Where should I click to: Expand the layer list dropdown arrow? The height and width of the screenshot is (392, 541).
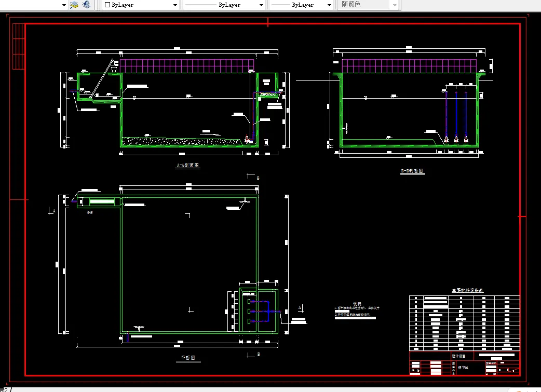[64, 5]
